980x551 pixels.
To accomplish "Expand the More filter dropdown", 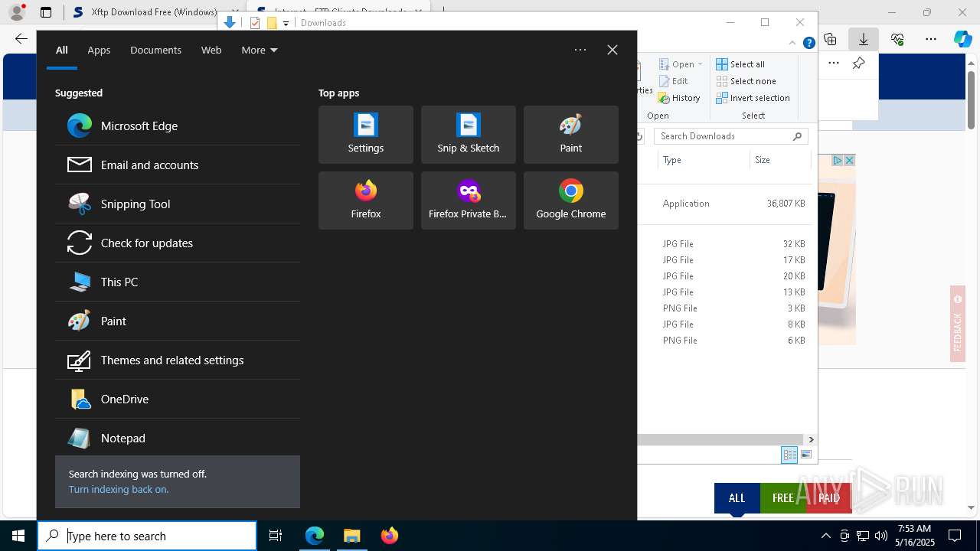I will (x=260, y=50).
